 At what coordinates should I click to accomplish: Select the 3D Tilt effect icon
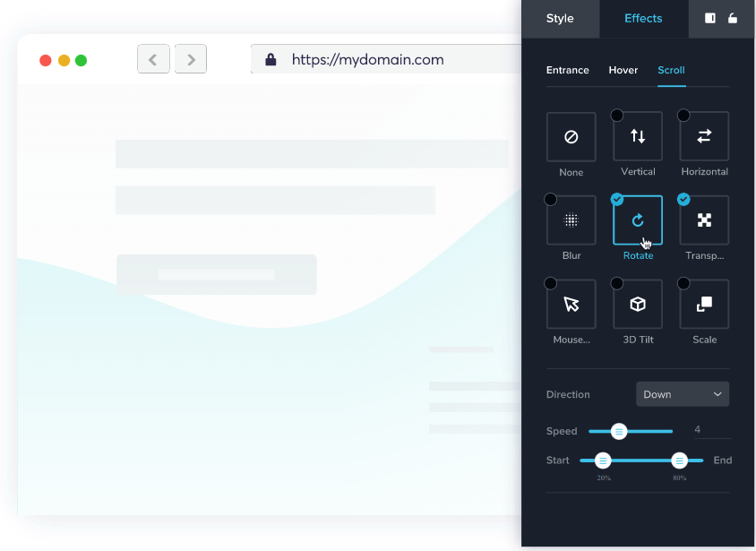point(638,305)
